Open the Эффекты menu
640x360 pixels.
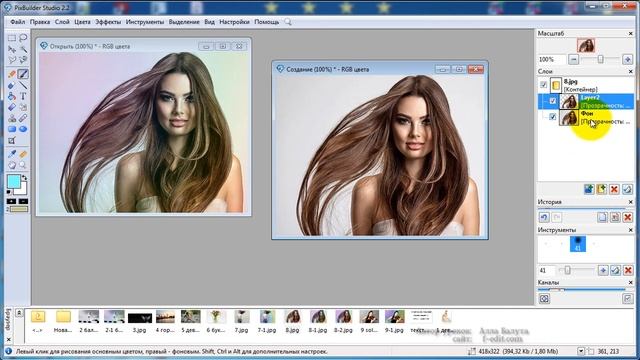point(108,22)
